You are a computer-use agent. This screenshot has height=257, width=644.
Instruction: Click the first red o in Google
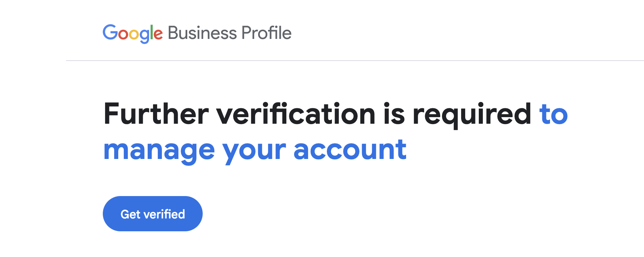coord(123,35)
